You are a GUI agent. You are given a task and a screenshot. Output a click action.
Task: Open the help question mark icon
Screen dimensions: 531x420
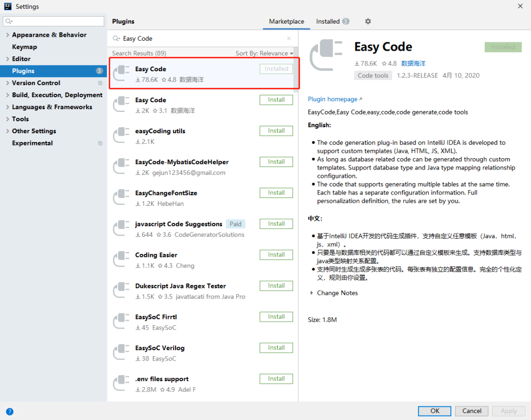(9, 412)
